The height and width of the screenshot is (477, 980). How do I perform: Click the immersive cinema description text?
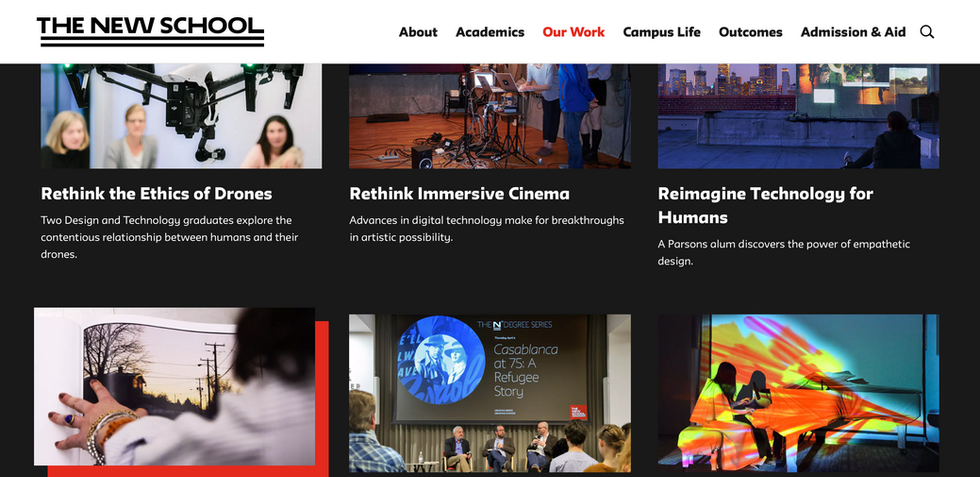point(487,229)
